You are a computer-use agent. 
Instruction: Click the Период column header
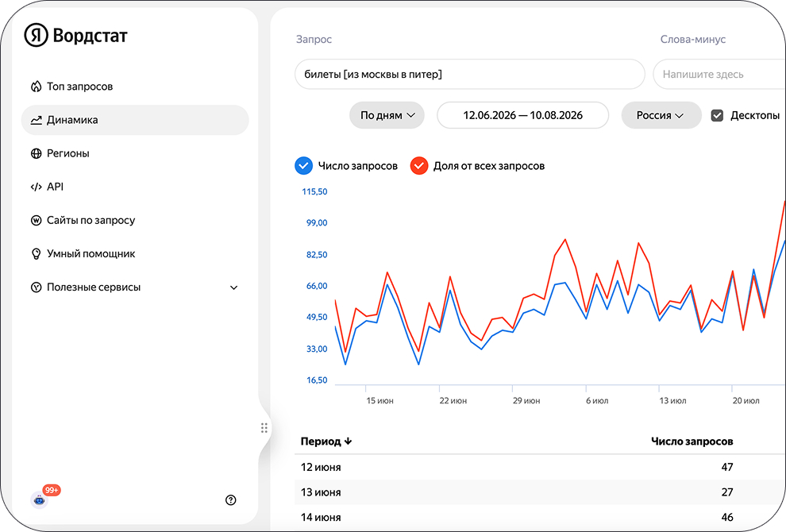point(321,441)
